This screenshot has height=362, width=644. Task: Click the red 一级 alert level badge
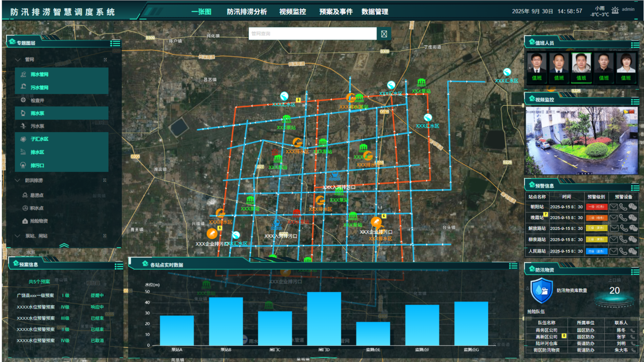[x=596, y=207]
